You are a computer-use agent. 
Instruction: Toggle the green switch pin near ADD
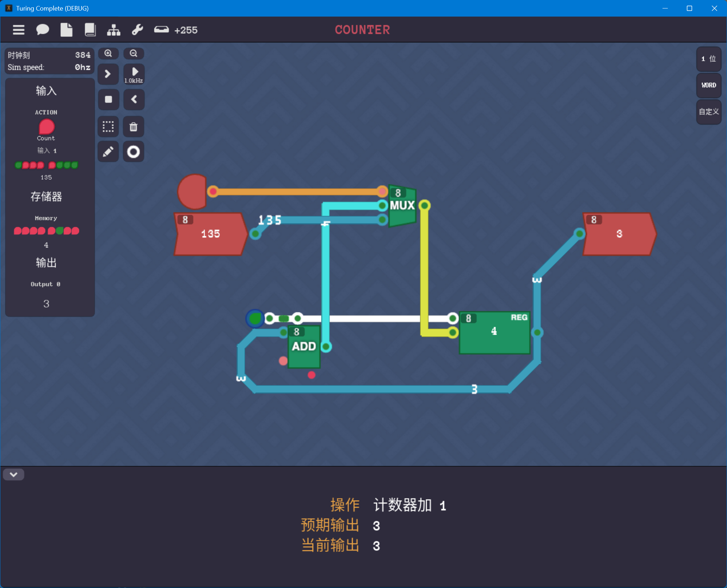click(255, 319)
